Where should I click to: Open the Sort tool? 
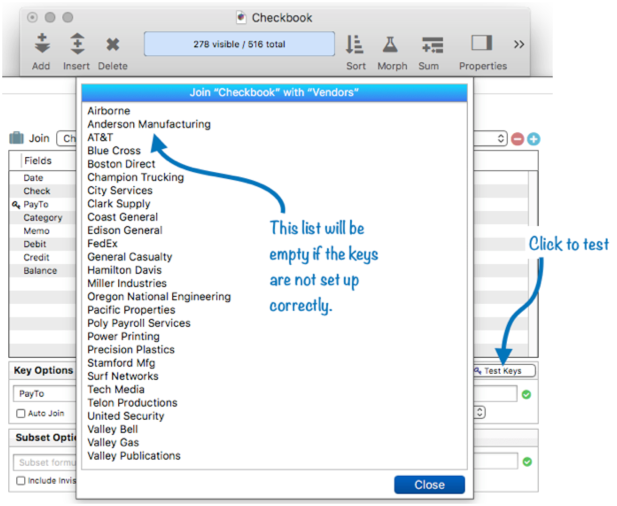(355, 44)
